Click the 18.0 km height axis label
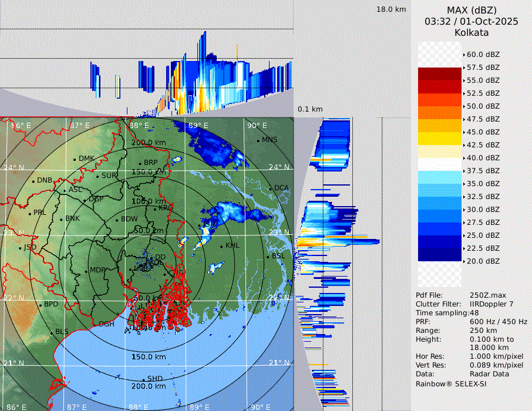The height and width of the screenshot is (411, 532). pos(391,9)
